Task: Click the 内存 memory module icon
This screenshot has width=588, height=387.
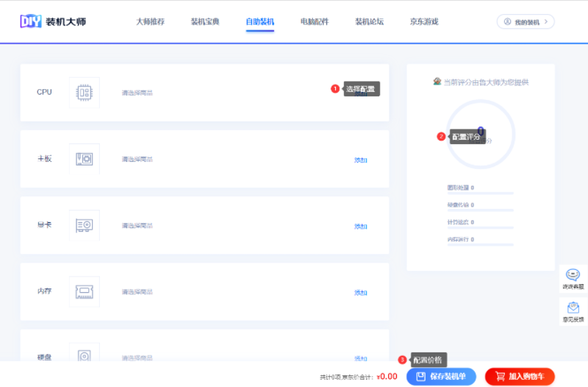Action: [84, 292]
